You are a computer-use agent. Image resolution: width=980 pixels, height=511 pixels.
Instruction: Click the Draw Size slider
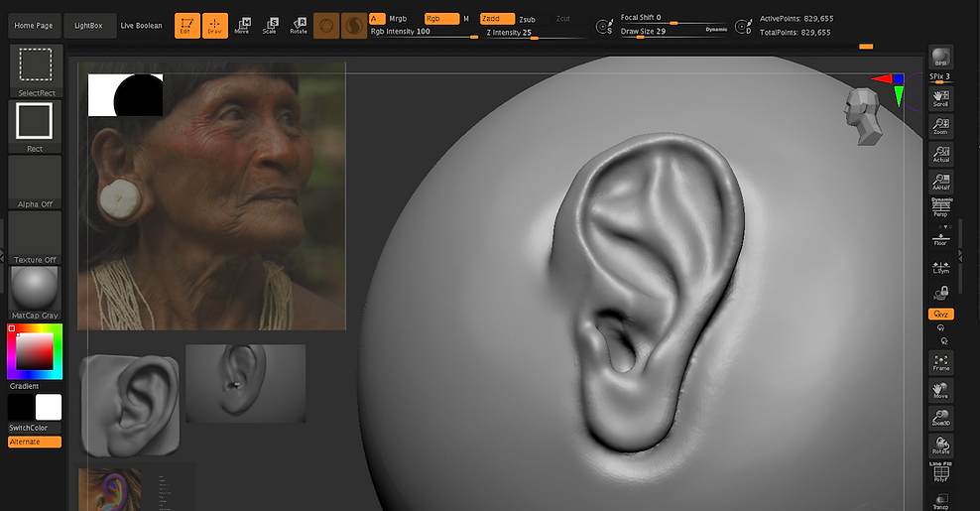coord(663,32)
